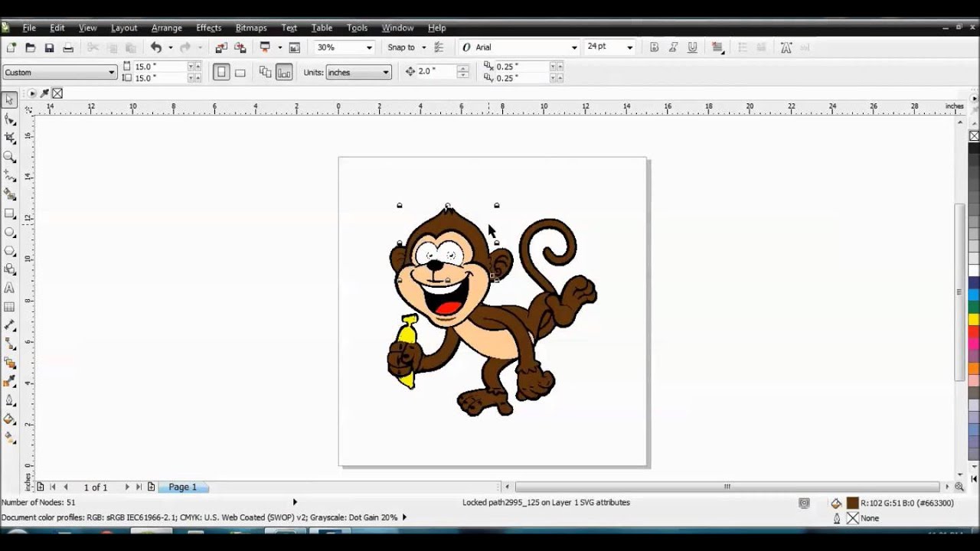
Task: Pick the yellow swatch in palette
Action: (974, 320)
